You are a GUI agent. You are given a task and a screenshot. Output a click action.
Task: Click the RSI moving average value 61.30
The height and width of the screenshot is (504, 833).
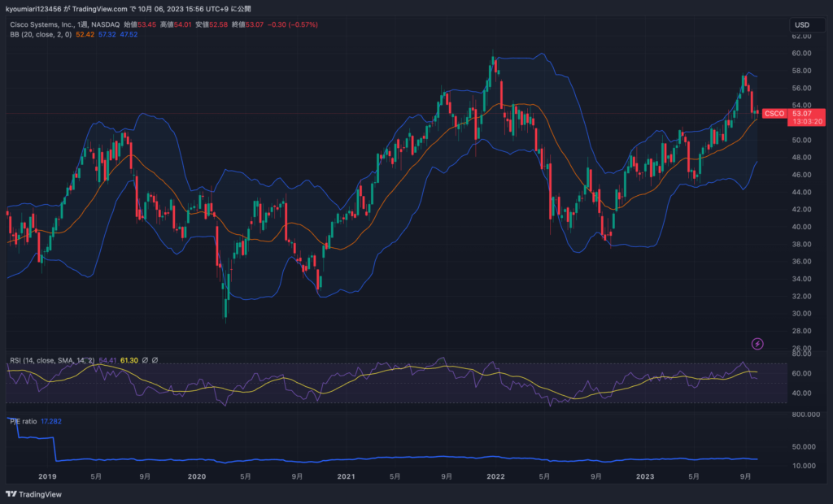pyautogui.click(x=129, y=360)
